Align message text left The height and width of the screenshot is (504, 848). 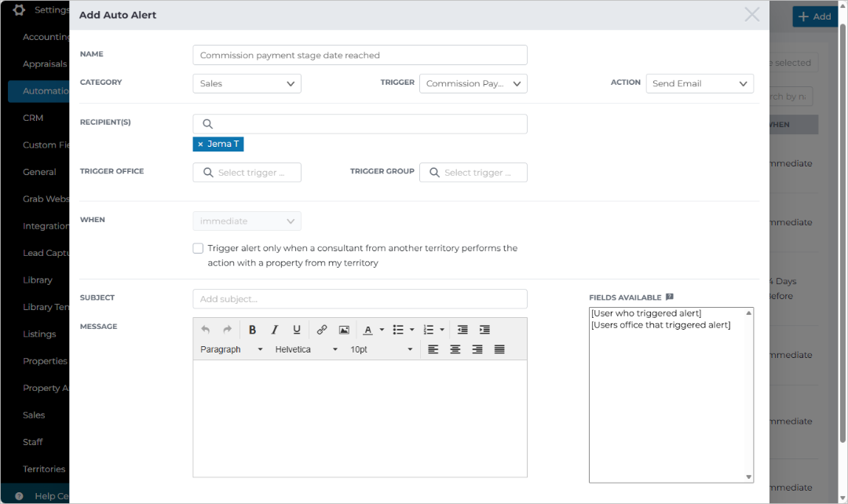click(433, 349)
